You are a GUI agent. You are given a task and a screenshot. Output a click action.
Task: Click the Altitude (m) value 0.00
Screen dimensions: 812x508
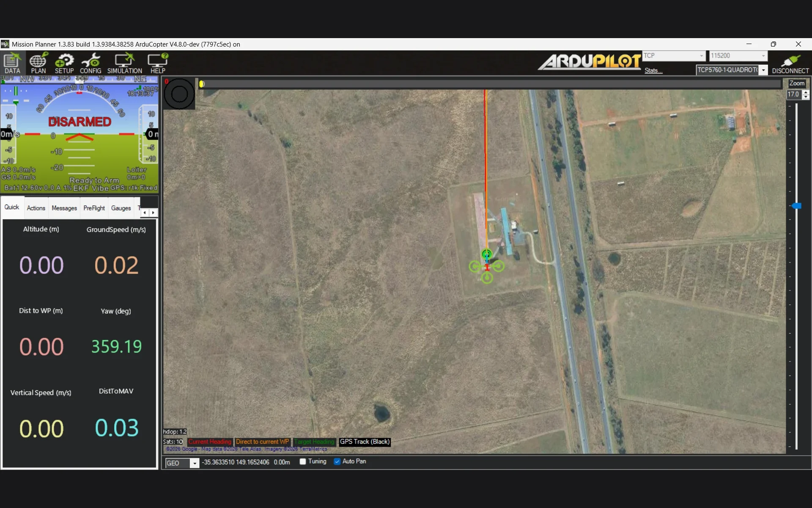41,265
